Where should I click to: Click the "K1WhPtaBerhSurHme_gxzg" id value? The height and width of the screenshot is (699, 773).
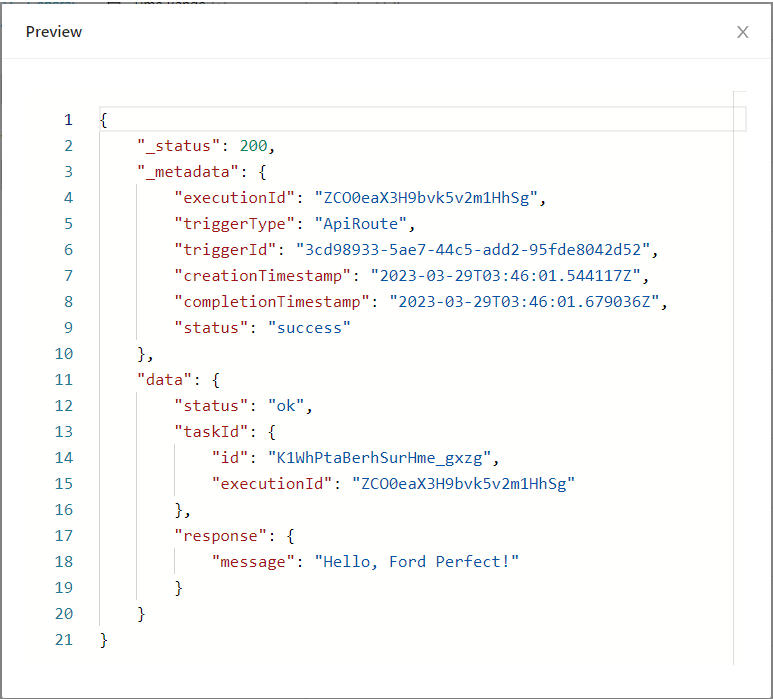[381, 458]
